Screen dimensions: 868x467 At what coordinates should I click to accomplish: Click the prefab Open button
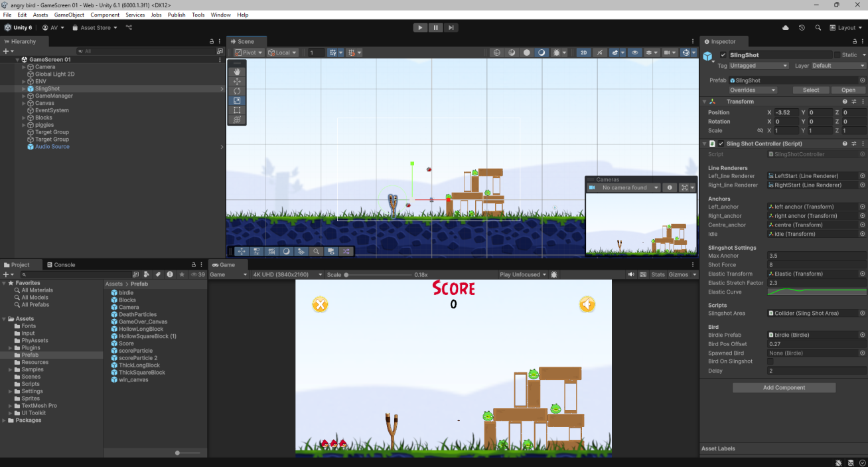pyautogui.click(x=848, y=90)
